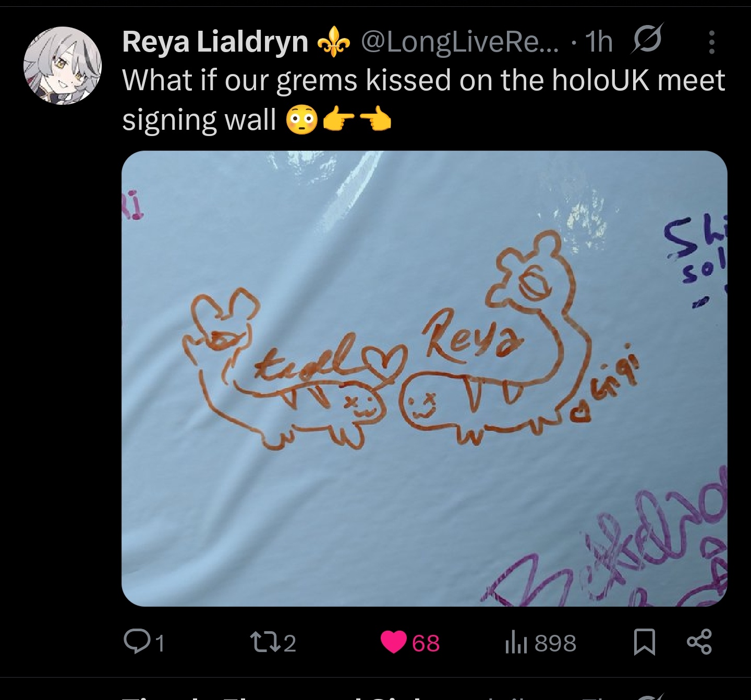Share the tweet with the share icon

point(699,642)
